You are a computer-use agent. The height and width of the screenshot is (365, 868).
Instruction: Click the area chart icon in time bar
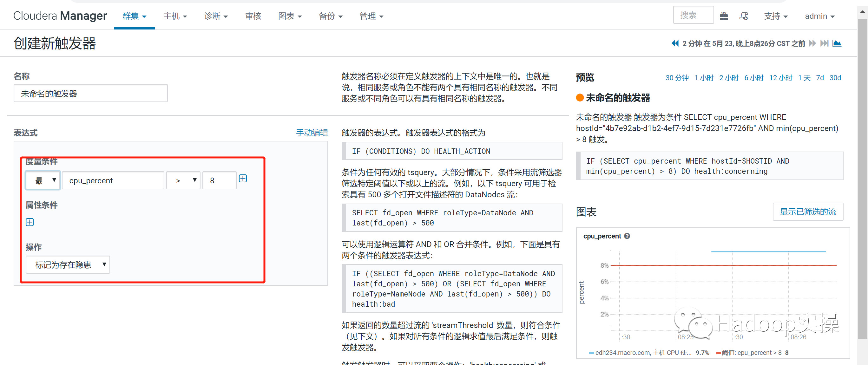837,43
